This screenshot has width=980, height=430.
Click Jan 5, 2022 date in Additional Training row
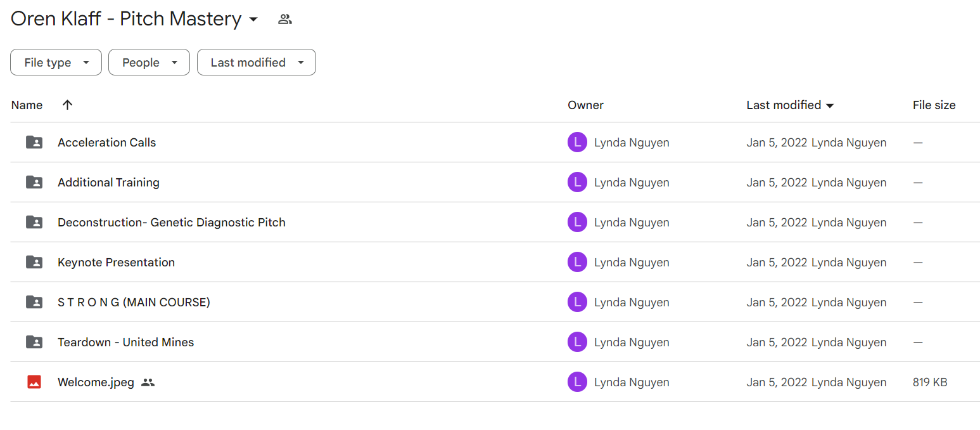click(x=777, y=183)
